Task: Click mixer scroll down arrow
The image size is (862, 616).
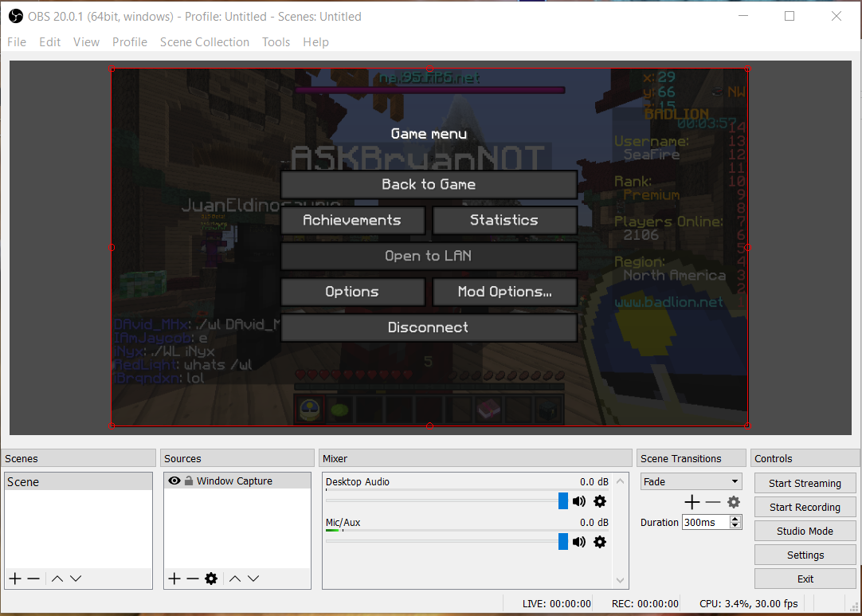Action: [620, 580]
